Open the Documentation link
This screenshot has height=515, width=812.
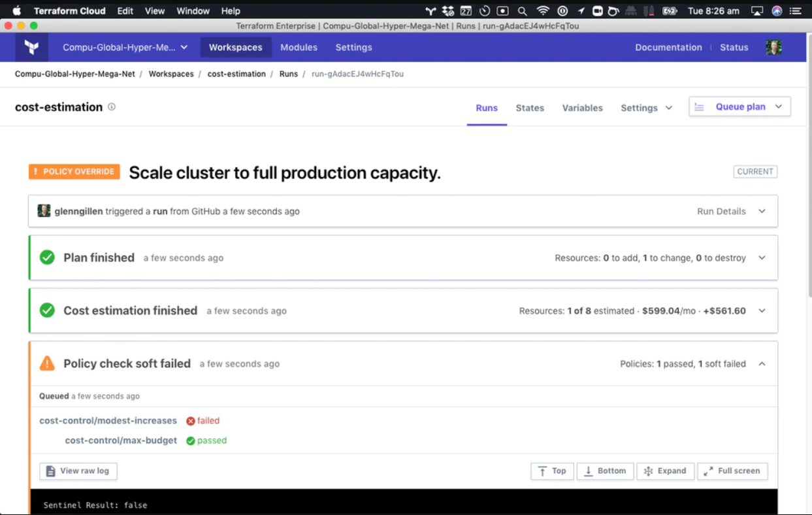click(x=668, y=47)
